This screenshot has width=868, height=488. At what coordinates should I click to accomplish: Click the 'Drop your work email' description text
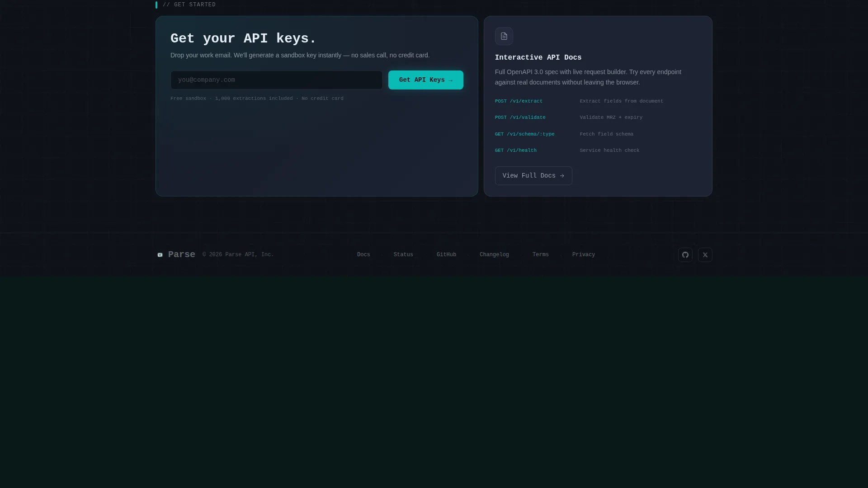click(x=300, y=55)
